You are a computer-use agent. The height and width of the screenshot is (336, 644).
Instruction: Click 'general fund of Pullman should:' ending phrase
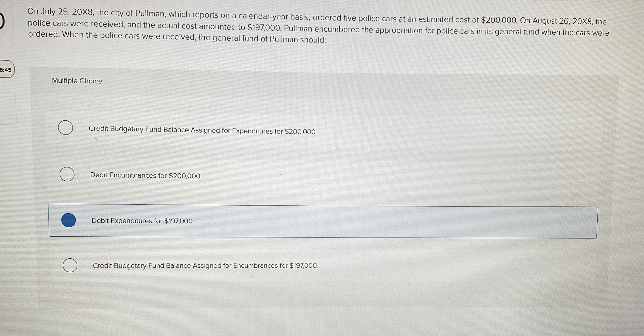pos(269,39)
